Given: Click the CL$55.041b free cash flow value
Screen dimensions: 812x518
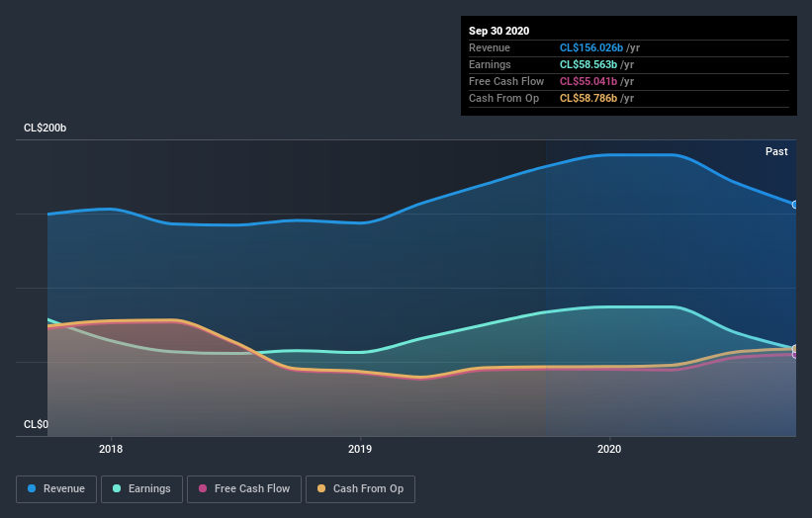Looking at the screenshot, I should click(588, 82).
